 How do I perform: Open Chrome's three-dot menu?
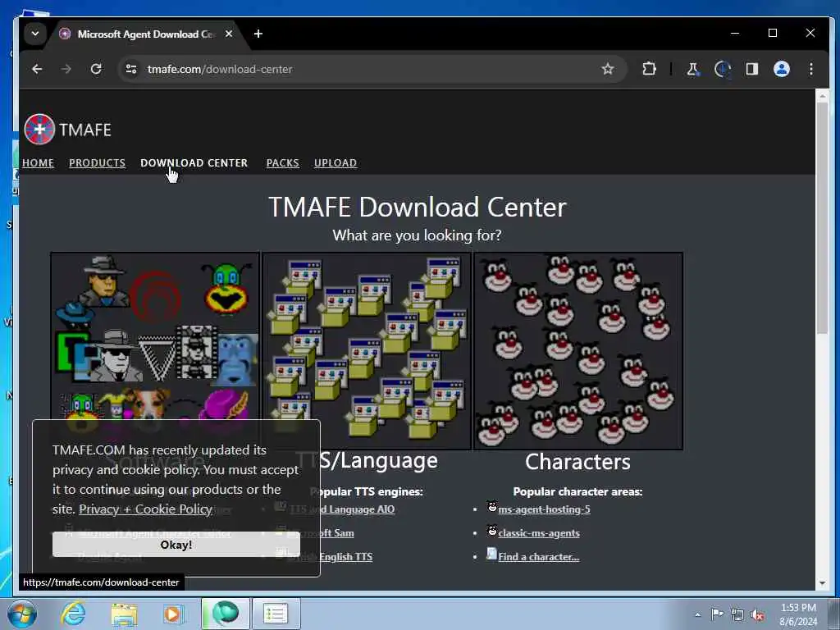(811, 69)
